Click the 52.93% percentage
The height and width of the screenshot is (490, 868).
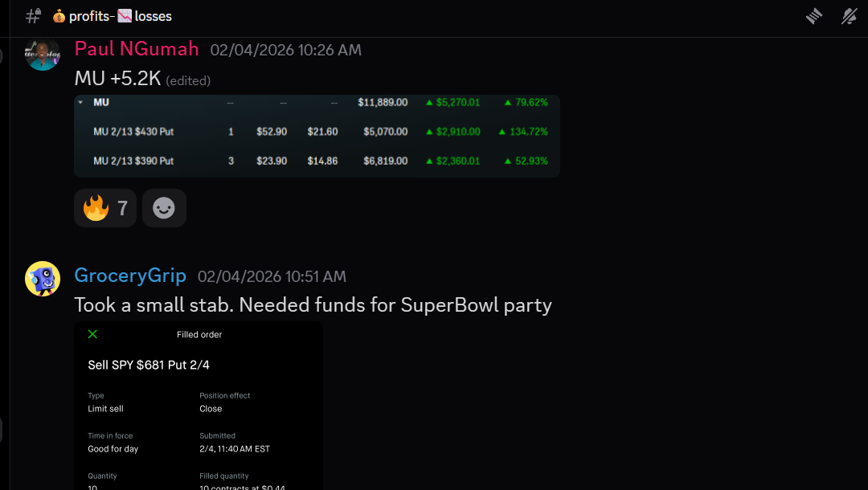(x=531, y=161)
